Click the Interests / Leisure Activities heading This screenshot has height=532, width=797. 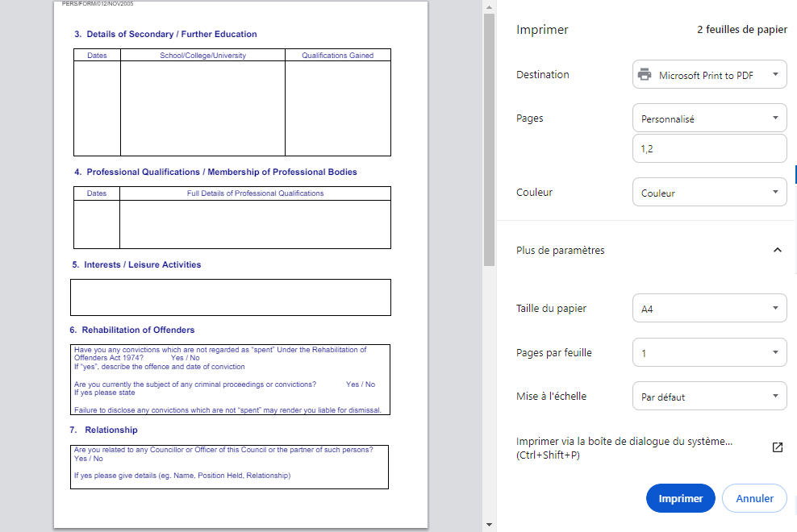point(142,264)
